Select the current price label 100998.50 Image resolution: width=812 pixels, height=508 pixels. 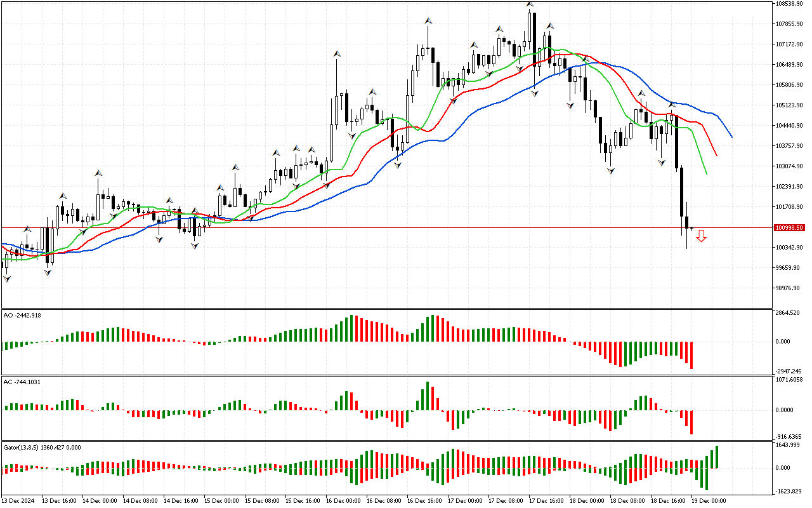790,227
